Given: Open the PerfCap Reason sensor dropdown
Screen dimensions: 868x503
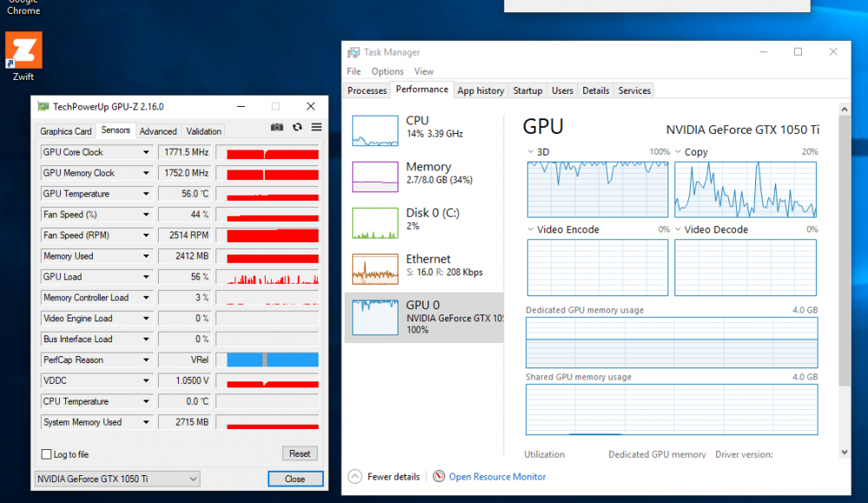Looking at the screenshot, I should coord(146,360).
